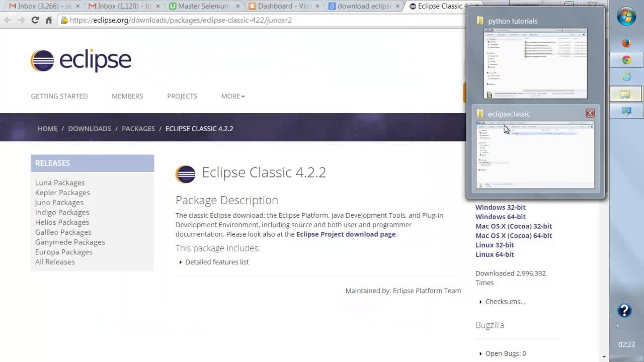Image resolution: width=644 pixels, height=362 pixels.
Task: Open the MEMBERS nav item
Action: [x=127, y=96]
